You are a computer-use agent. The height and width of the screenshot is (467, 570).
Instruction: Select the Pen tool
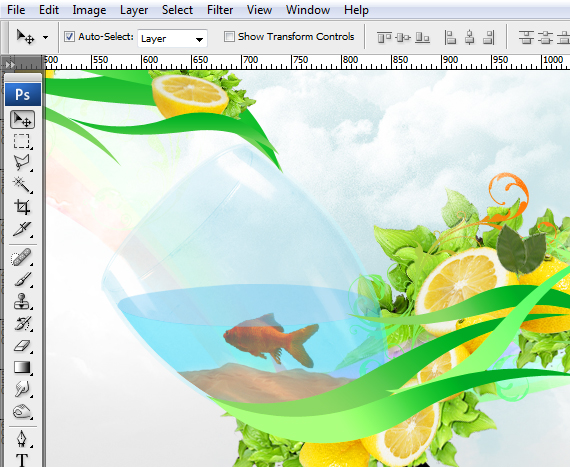[x=22, y=439]
